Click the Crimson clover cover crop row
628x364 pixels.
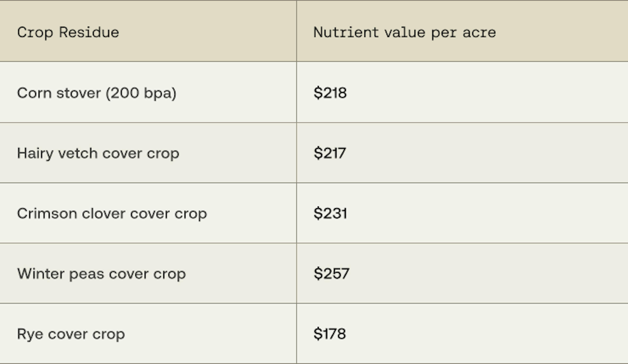(x=314, y=213)
